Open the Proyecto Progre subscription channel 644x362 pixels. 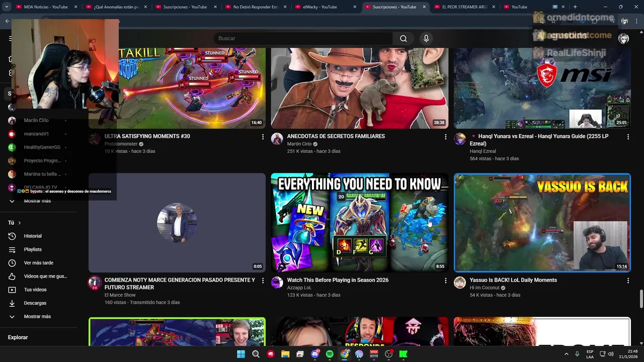[39, 161]
